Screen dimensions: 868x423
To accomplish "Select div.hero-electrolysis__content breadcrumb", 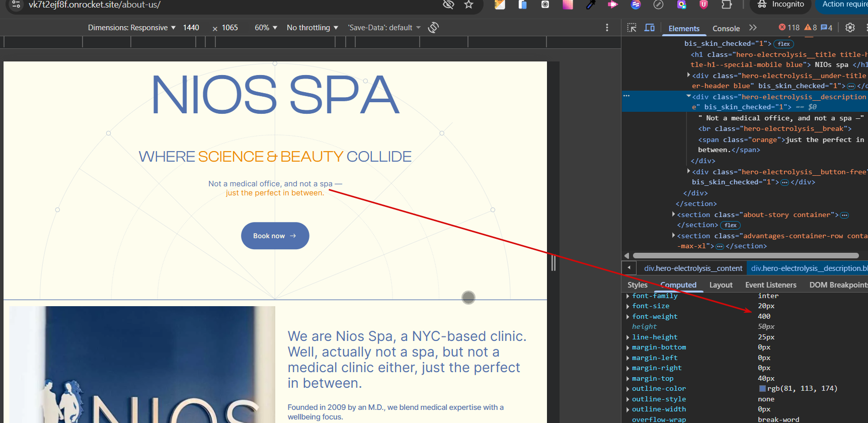I will point(693,268).
